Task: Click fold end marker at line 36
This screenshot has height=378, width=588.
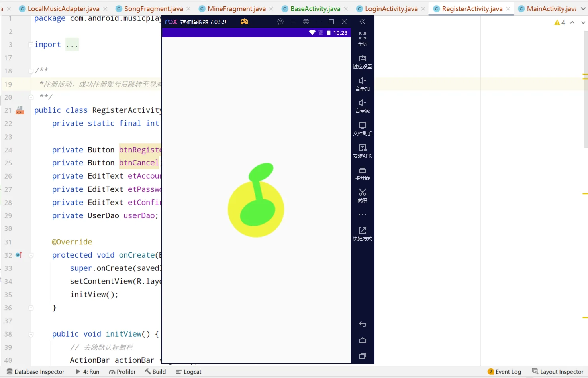Action: pos(31,308)
